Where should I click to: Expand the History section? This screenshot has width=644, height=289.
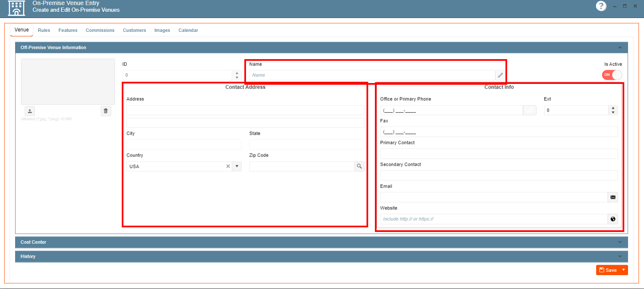pyautogui.click(x=620, y=256)
